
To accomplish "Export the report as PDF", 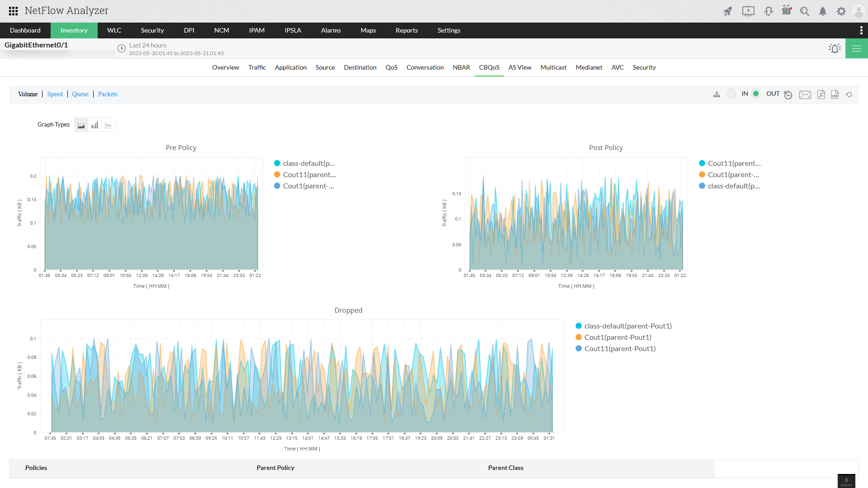I will (x=821, y=94).
